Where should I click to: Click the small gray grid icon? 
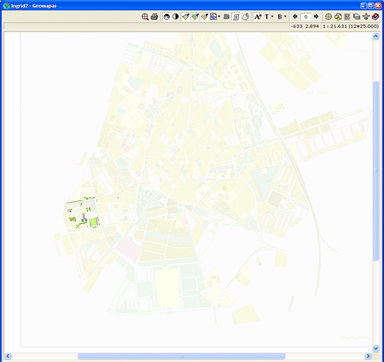pyautogui.click(x=227, y=17)
